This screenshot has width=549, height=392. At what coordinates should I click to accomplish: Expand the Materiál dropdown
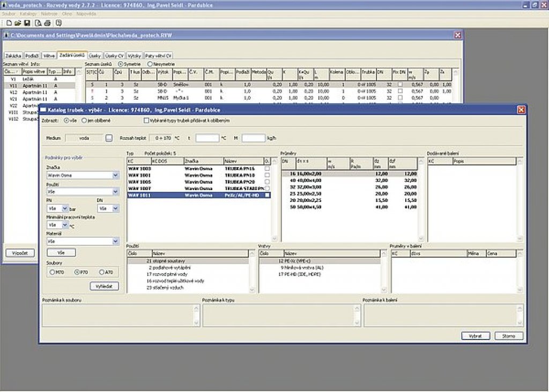point(116,242)
